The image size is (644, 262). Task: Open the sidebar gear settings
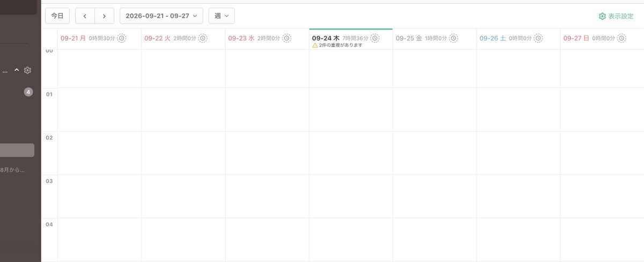[x=27, y=70]
